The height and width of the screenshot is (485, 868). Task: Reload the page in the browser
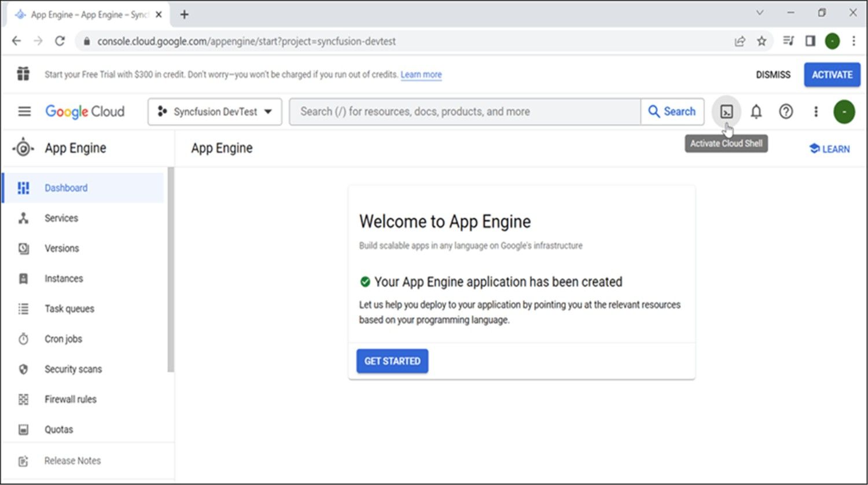point(60,41)
